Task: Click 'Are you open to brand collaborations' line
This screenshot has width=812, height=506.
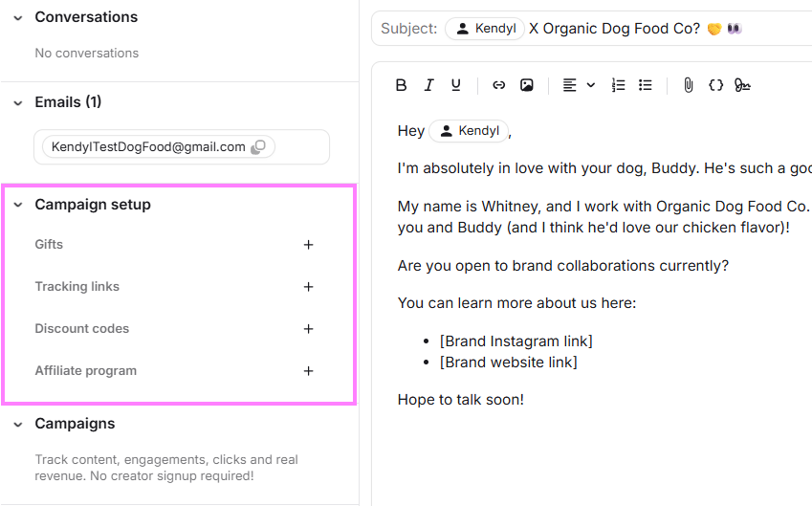Action: pos(563,266)
